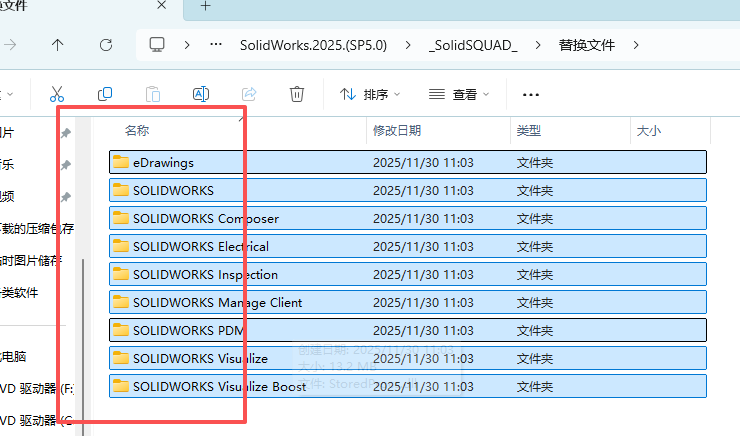Click the Cut scissors icon
Viewport: 740px width, 436px height.
pos(57,94)
